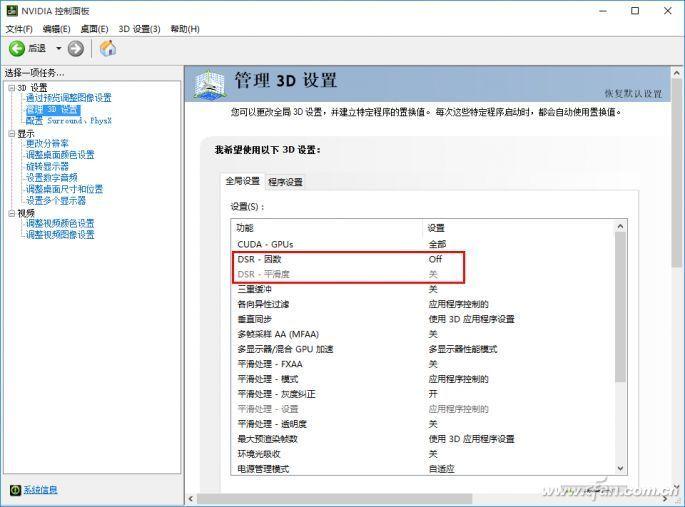
Task: Open 调整桌面尺寸和位置 task
Action: click(x=64, y=189)
